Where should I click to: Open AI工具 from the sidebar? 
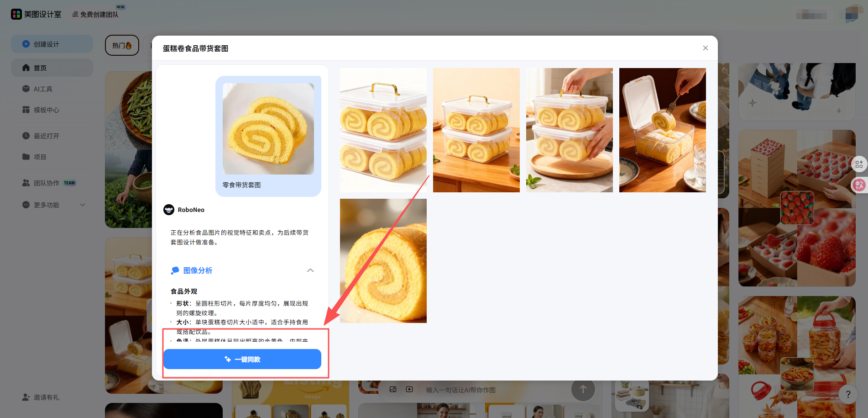42,89
